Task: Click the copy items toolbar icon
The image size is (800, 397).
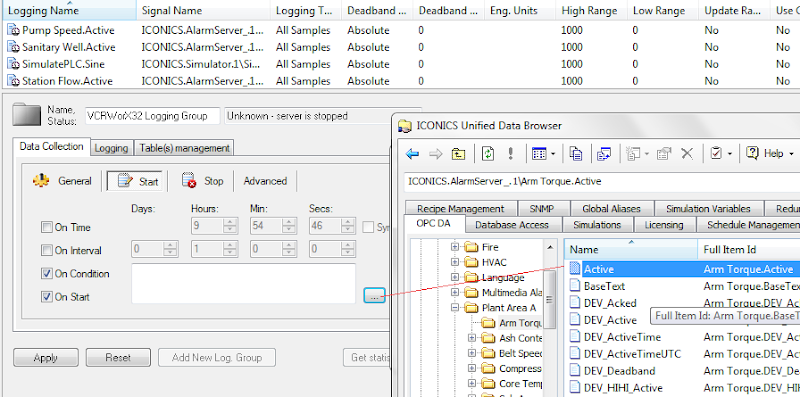Action: (x=576, y=154)
